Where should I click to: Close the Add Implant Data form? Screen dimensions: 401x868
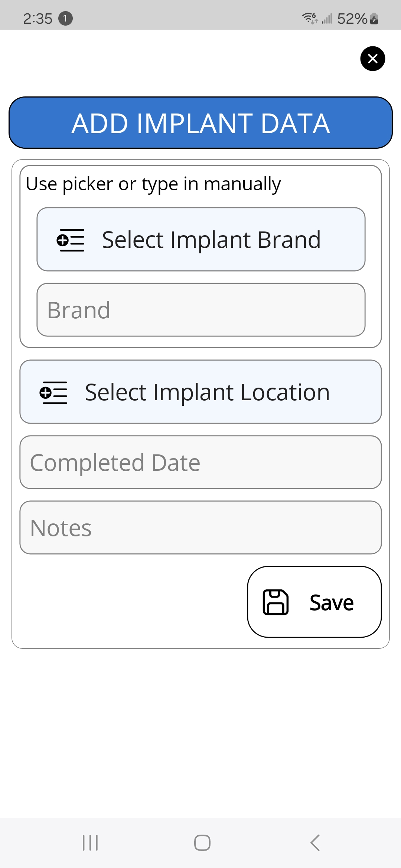(x=372, y=59)
